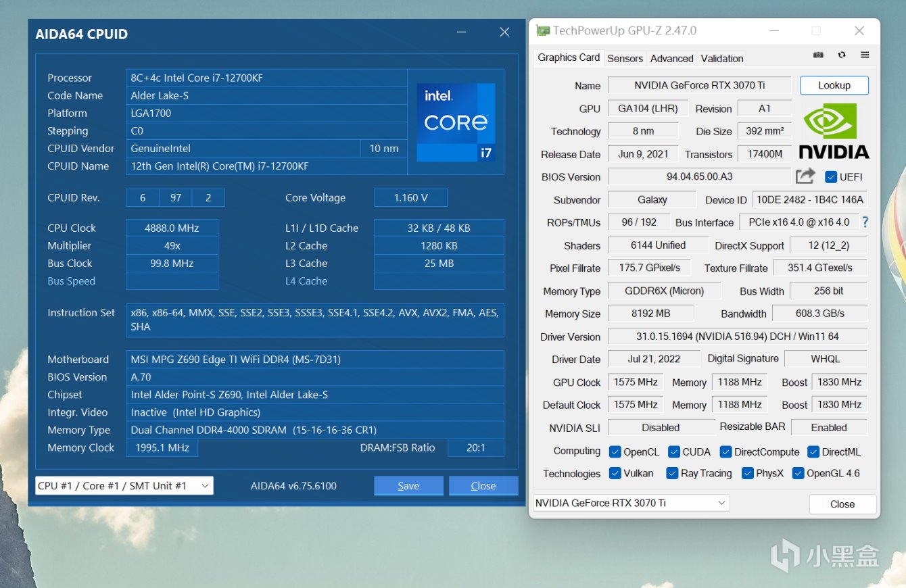
Task: Toggle the Ray Tracing checkbox
Action: tap(672, 473)
